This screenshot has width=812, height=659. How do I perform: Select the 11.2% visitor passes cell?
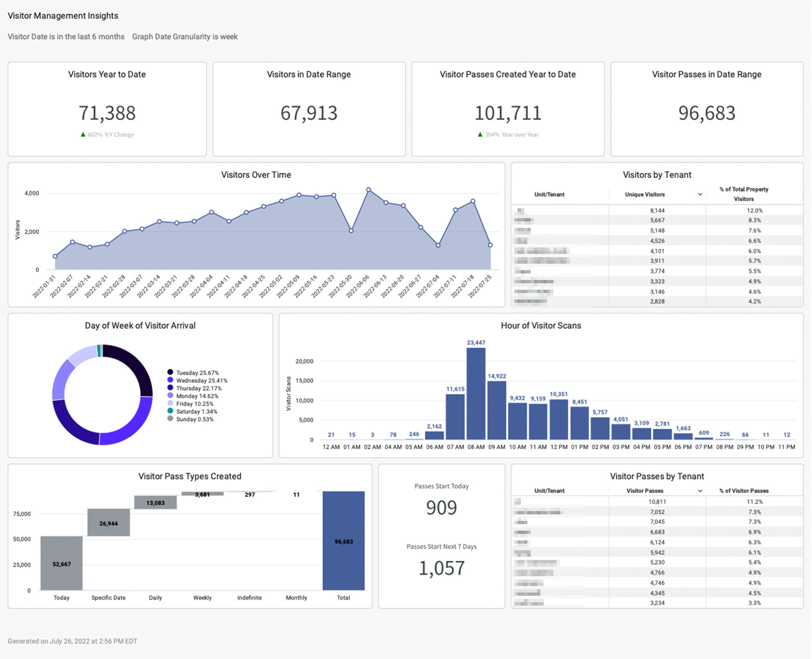(754, 502)
